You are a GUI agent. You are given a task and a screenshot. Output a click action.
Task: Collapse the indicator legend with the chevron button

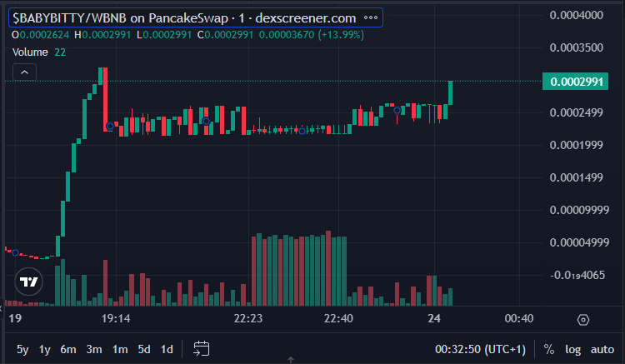(24, 72)
